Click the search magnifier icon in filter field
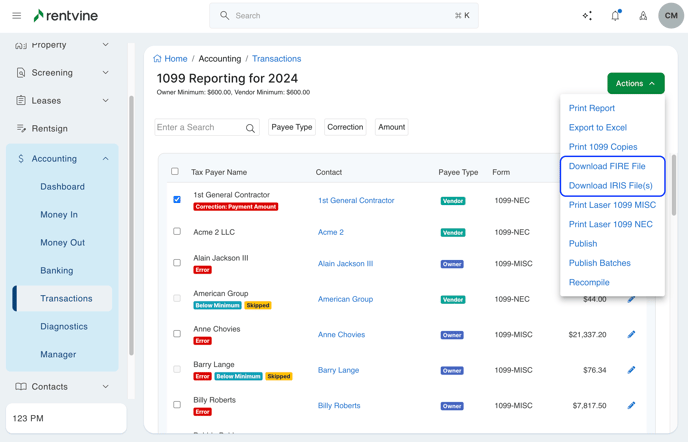 (250, 128)
